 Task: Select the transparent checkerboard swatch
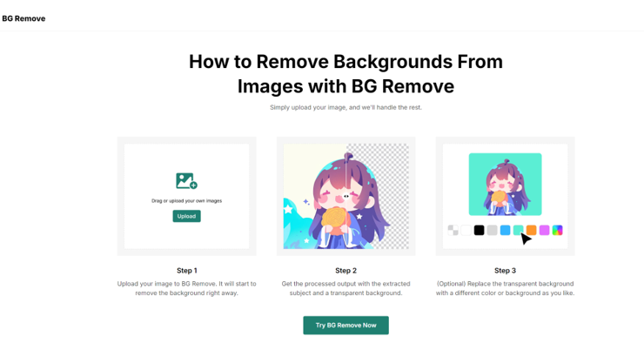pyautogui.click(x=453, y=230)
